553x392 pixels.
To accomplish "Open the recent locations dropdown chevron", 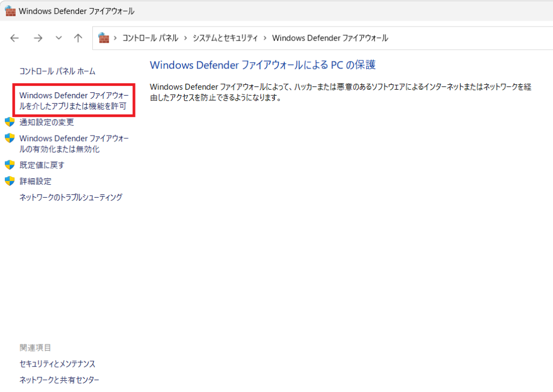I will (x=58, y=38).
